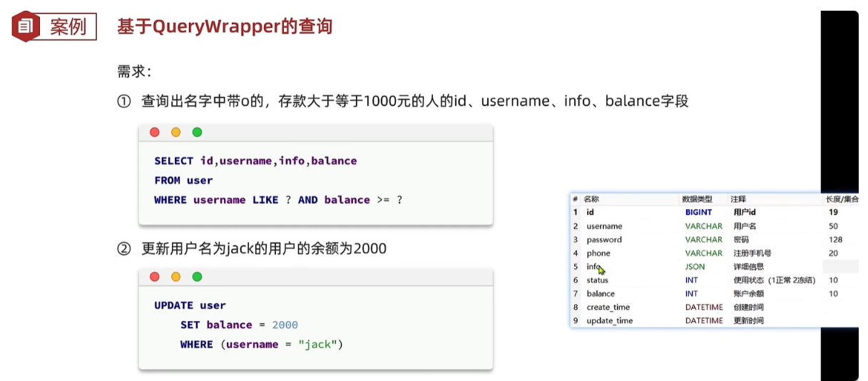
Task: Click the 数据类型 column header
Action: click(x=697, y=199)
